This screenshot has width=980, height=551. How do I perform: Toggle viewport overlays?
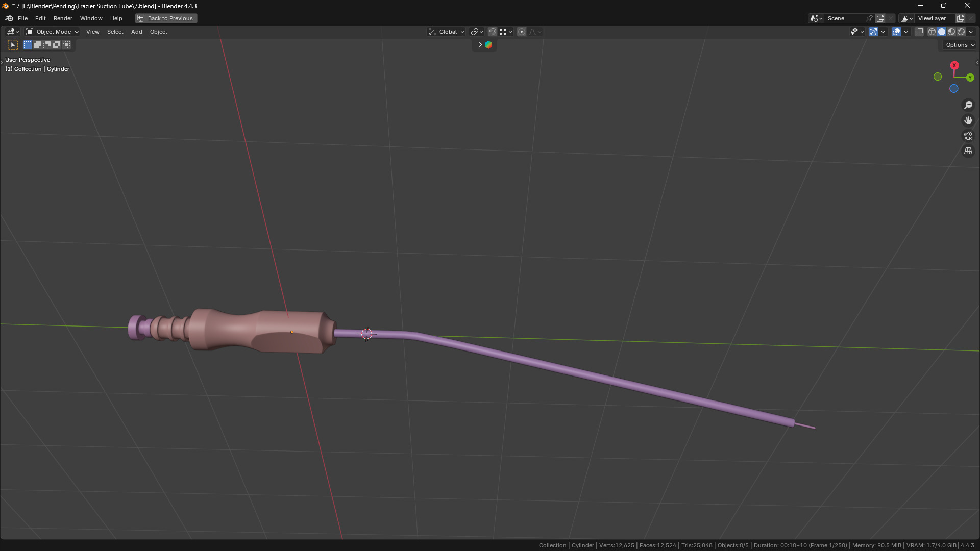coord(896,32)
